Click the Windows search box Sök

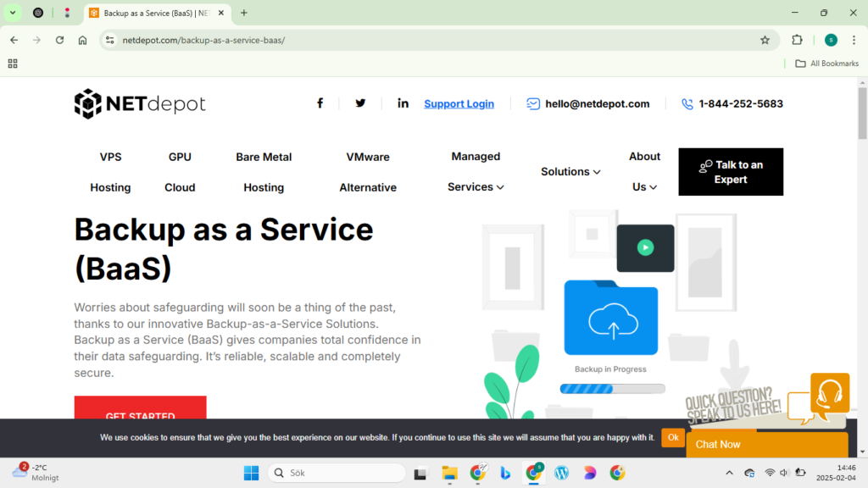(337, 473)
